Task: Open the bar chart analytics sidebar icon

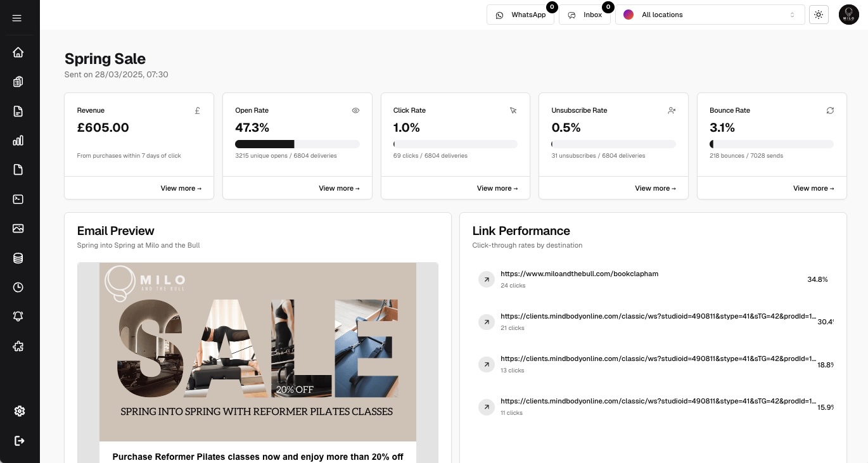Action: click(18, 140)
